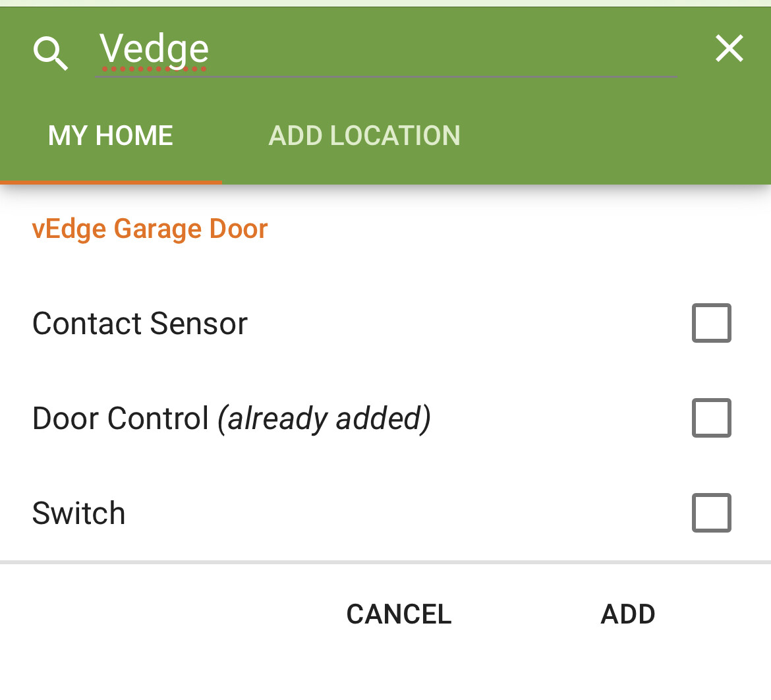
Task: Open the ADD LOCATION tab
Action: [x=364, y=136]
